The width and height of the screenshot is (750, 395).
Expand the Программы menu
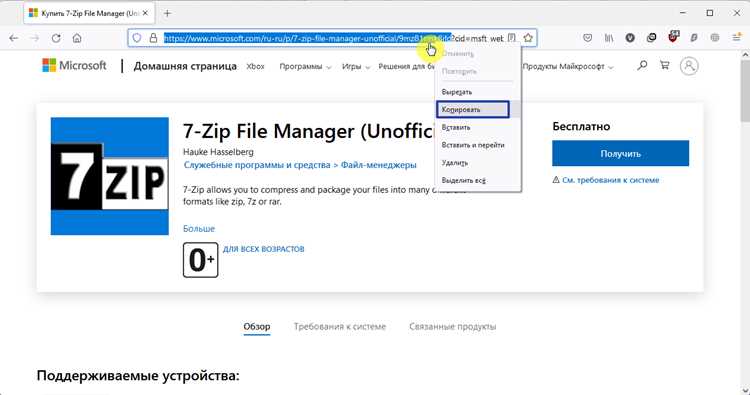coord(305,66)
